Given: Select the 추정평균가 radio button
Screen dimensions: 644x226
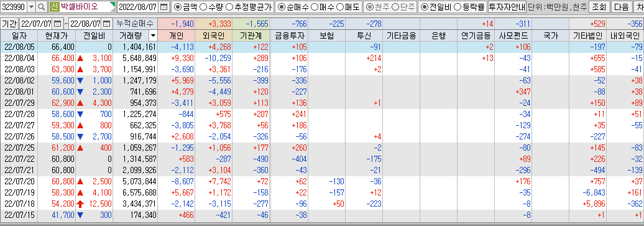Looking at the screenshot, I should click(x=229, y=7).
